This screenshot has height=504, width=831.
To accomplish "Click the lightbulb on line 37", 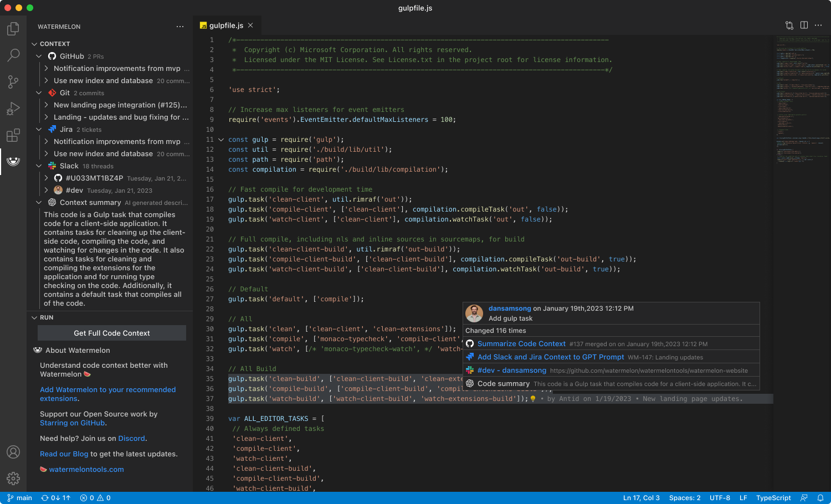I will [533, 399].
